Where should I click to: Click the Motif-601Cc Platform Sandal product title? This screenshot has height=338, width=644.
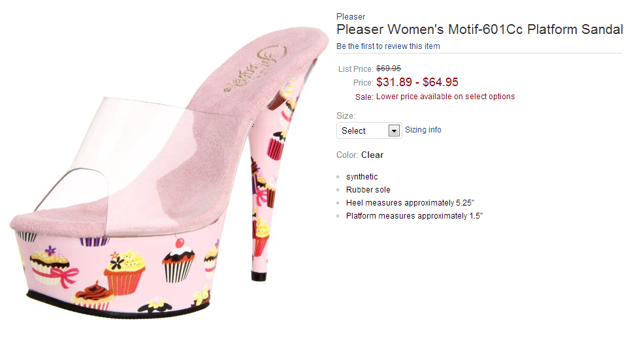[479, 29]
